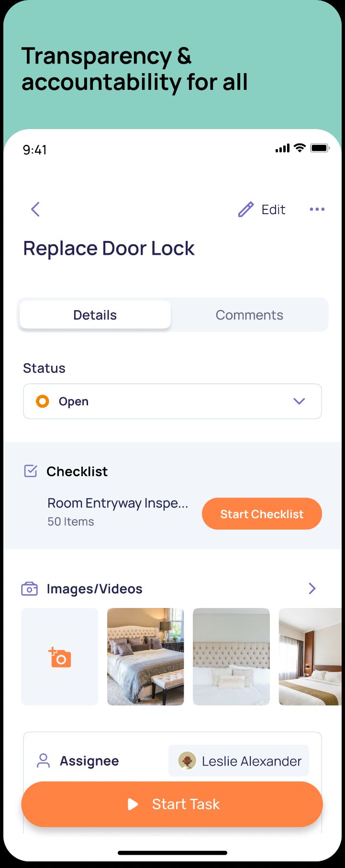Click the Assignee person icon
This screenshot has height=868, width=345.
coord(44,760)
